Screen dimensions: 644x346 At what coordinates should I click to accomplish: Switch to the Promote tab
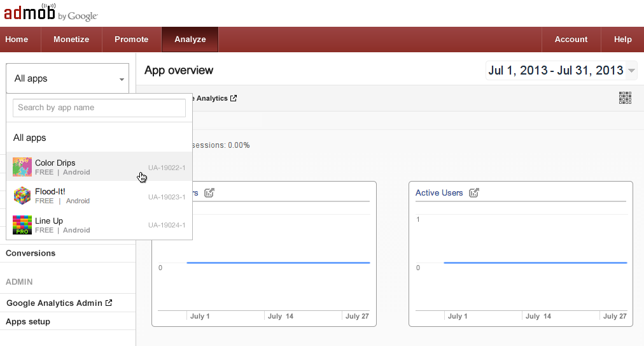pos(132,40)
